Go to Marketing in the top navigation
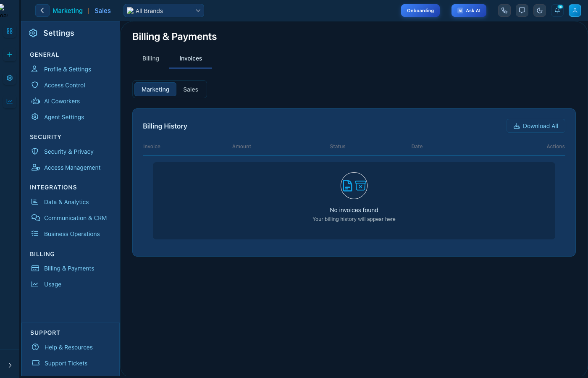The height and width of the screenshot is (378, 588). click(x=68, y=11)
